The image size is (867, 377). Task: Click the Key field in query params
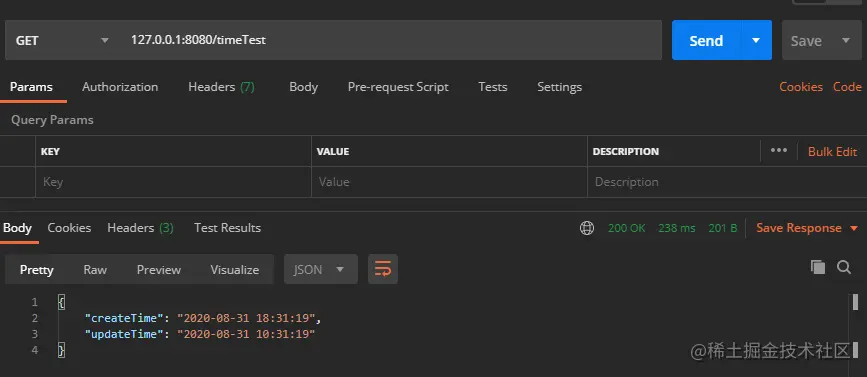click(173, 182)
